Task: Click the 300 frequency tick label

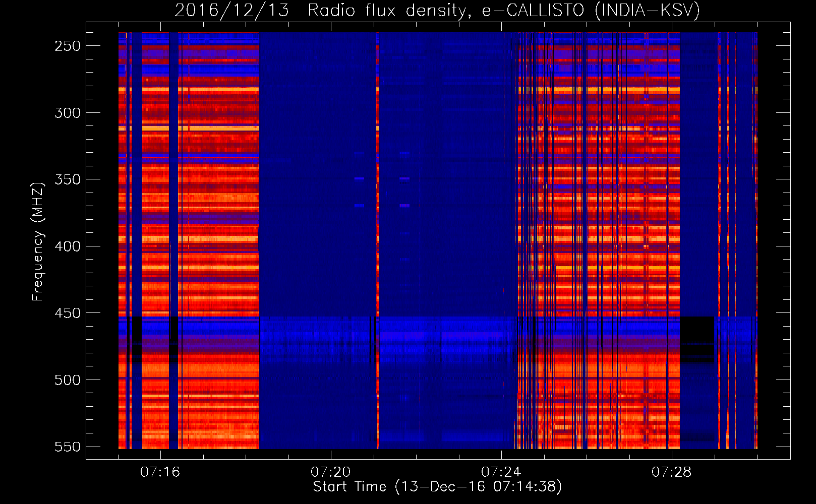Action: pos(68,113)
